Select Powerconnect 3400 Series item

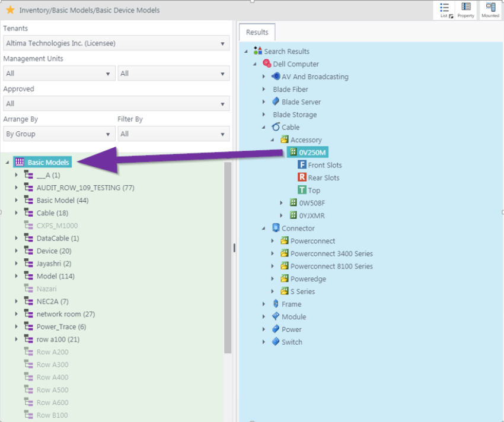click(331, 253)
